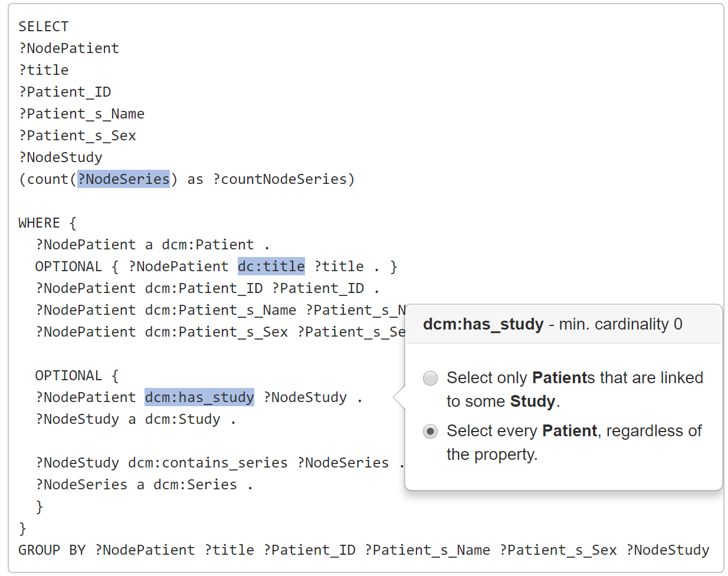Click ?Patient_s_Name in the SELECT list
Viewport: 728px width, 576px height.
(81, 114)
